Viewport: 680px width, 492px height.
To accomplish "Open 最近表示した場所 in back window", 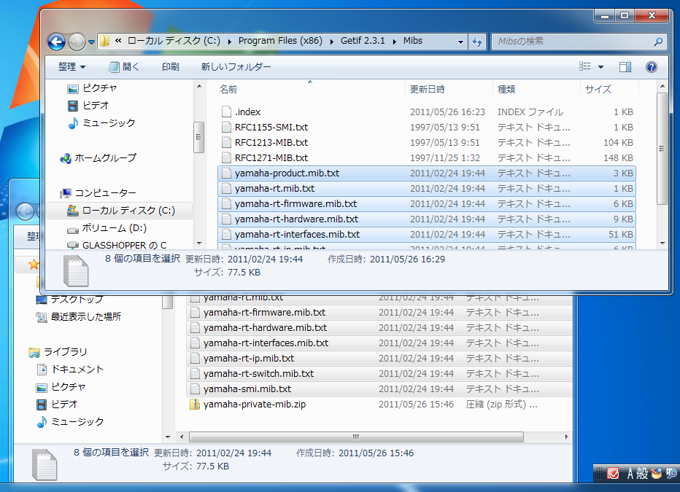I will point(78,317).
